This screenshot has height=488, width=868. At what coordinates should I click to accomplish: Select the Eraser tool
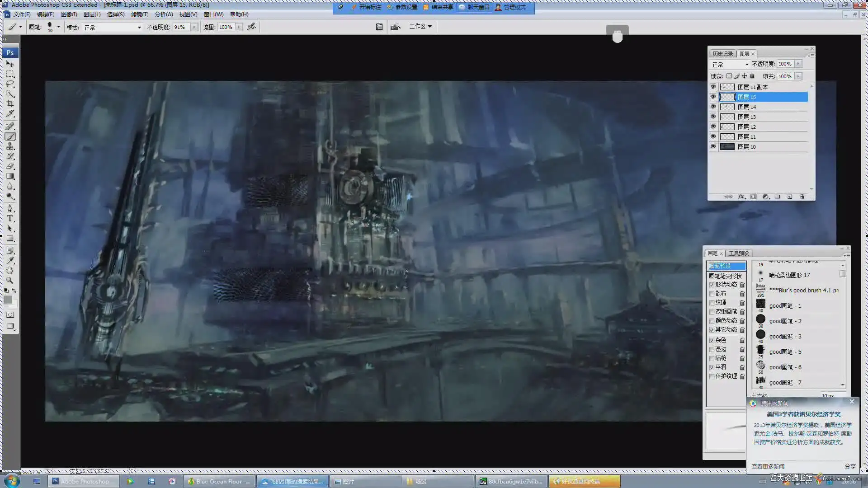point(10,166)
